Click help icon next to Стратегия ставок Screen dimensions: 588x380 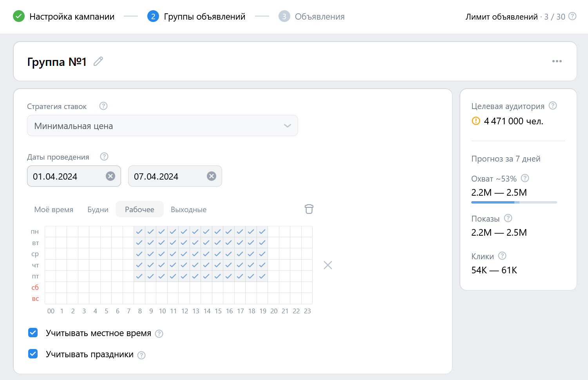(x=103, y=106)
